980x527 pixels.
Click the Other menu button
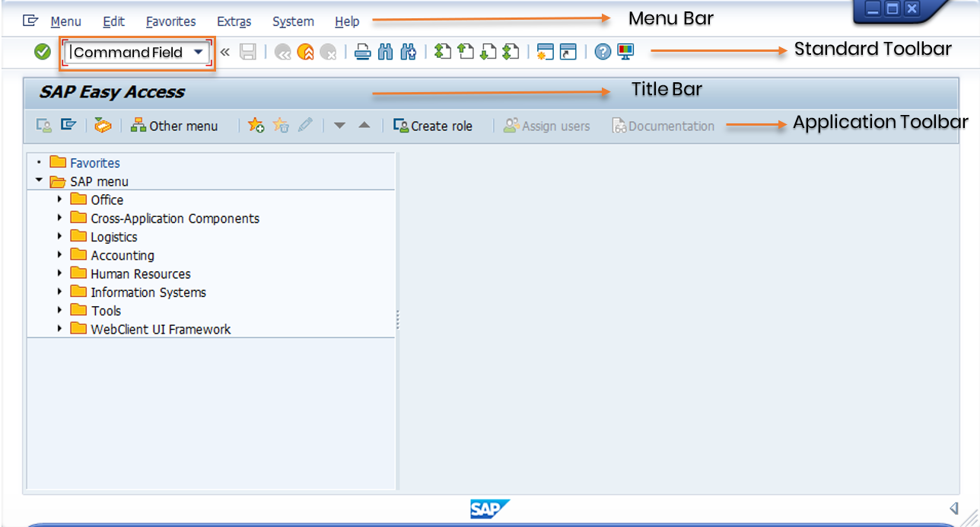(x=174, y=126)
